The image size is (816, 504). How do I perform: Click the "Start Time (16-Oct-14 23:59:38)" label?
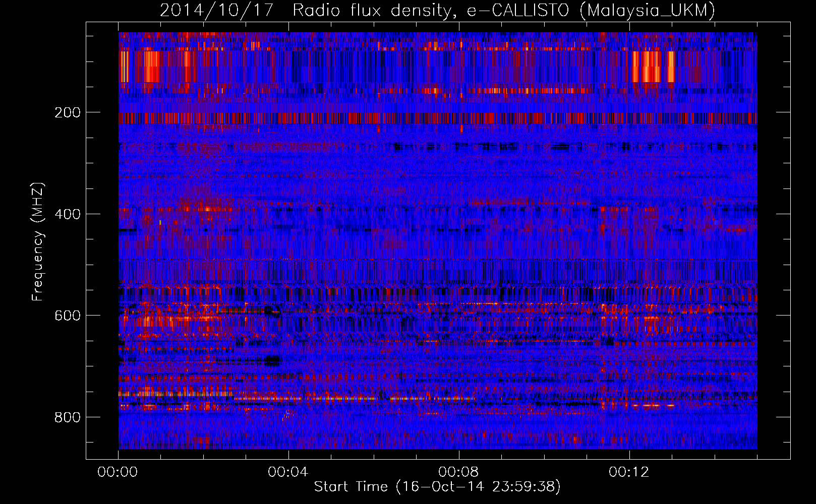click(x=437, y=487)
